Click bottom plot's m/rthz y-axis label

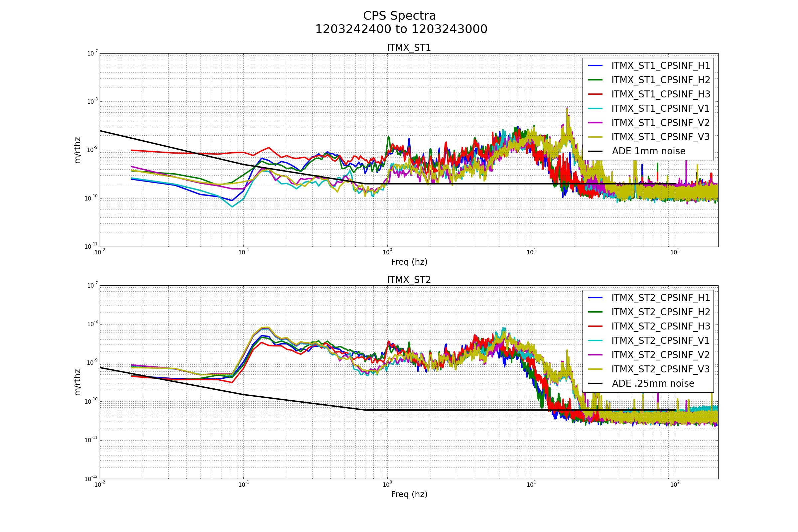coord(77,382)
